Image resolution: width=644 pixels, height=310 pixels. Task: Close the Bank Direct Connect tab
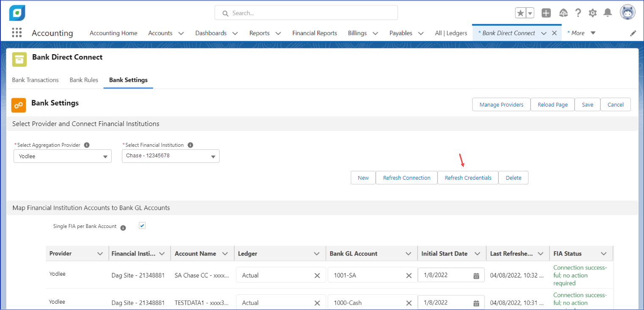[x=554, y=33]
